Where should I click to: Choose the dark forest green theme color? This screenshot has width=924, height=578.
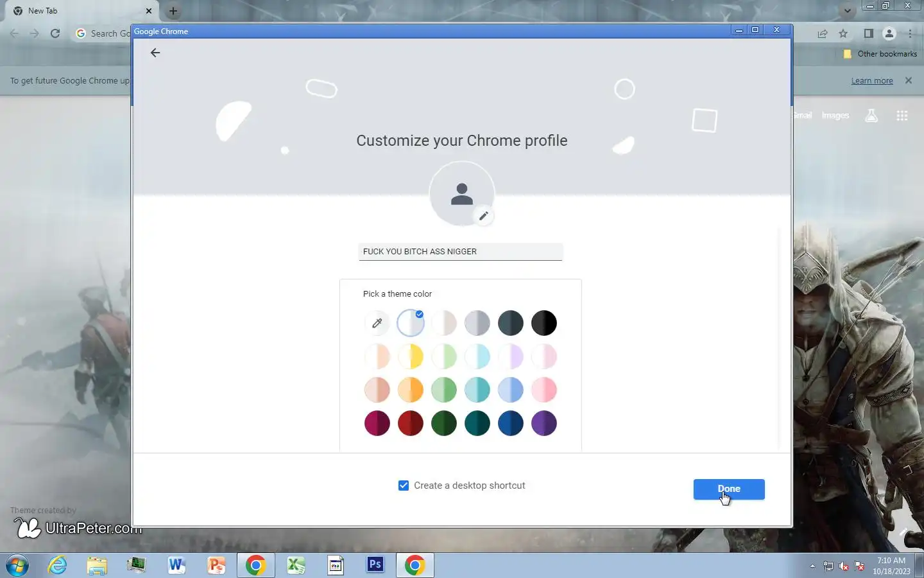pyautogui.click(x=444, y=423)
